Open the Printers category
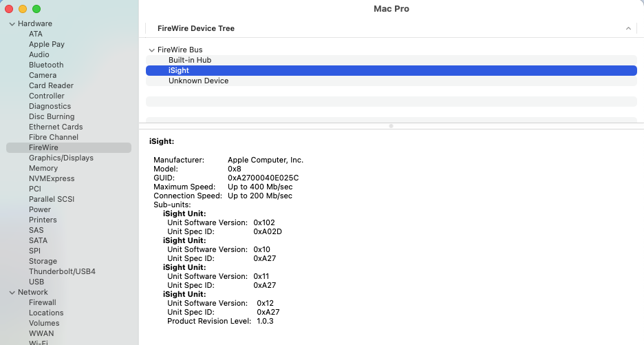This screenshot has height=345, width=644. coord(43,220)
